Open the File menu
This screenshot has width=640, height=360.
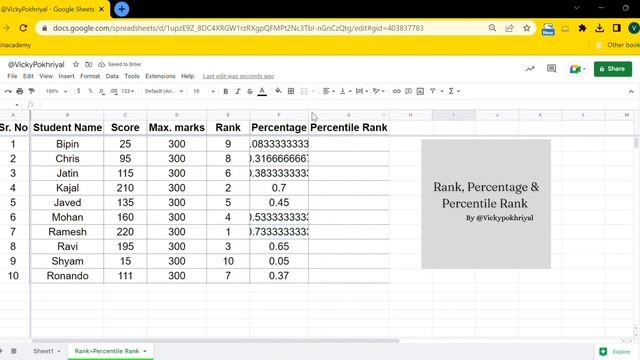pyautogui.click(x=12, y=76)
